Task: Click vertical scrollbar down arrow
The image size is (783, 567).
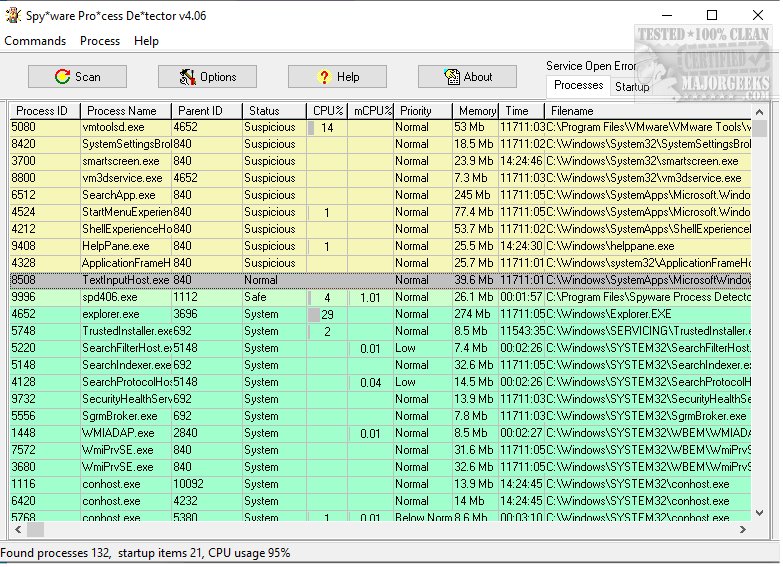Action: point(760,513)
